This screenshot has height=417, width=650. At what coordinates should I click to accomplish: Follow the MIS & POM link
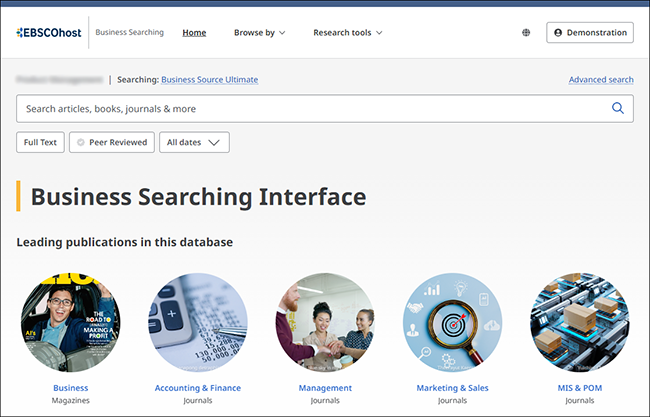click(580, 388)
